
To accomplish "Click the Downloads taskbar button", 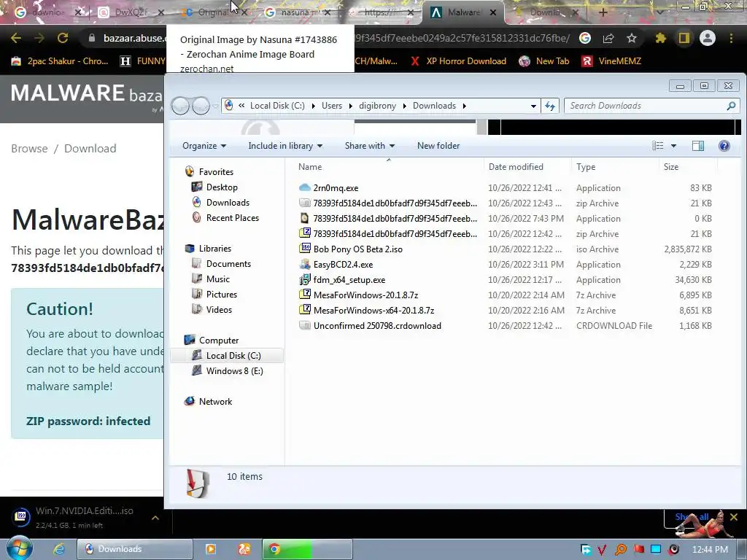I will coord(135,549).
